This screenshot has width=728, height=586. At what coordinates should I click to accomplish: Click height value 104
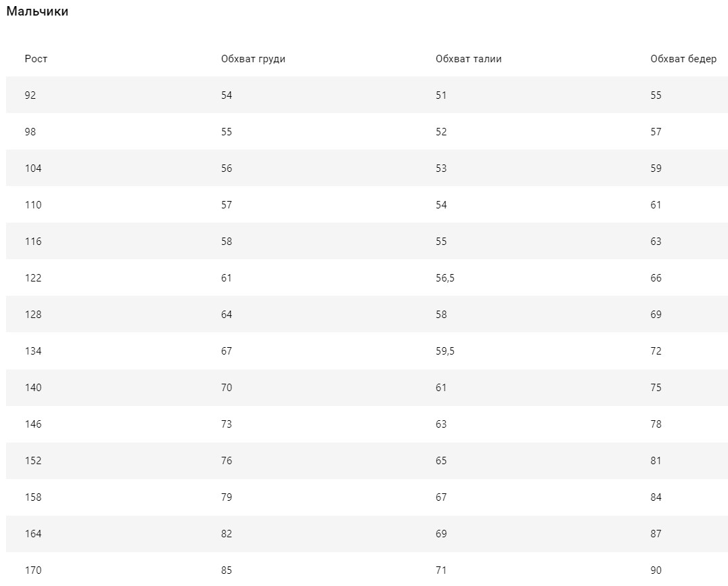tap(33, 168)
